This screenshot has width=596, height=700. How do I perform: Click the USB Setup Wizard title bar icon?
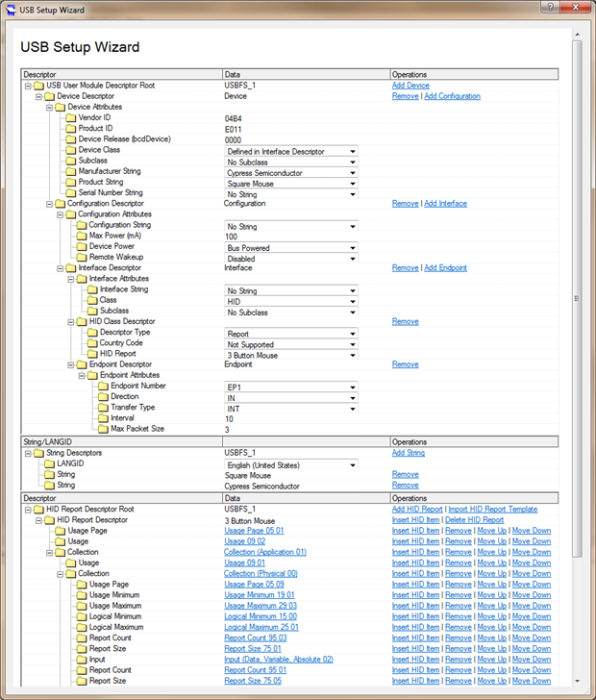click(x=11, y=10)
